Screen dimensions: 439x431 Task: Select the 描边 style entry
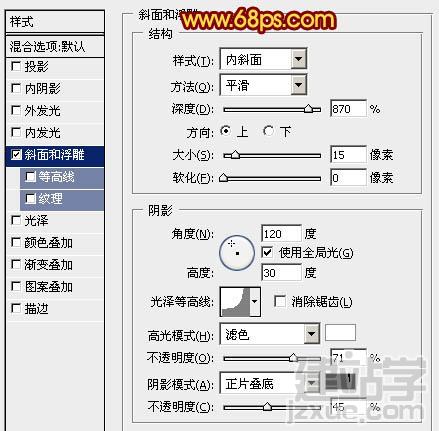(x=55, y=309)
